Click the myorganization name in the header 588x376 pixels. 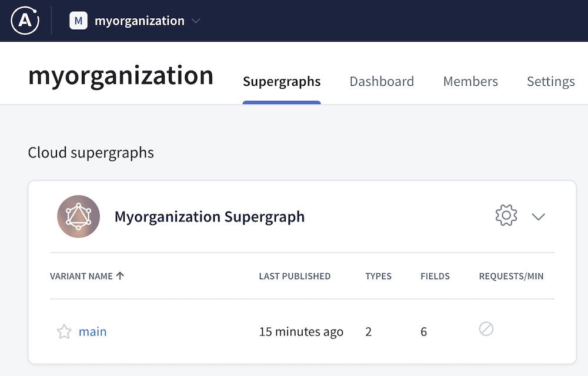(139, 21)
